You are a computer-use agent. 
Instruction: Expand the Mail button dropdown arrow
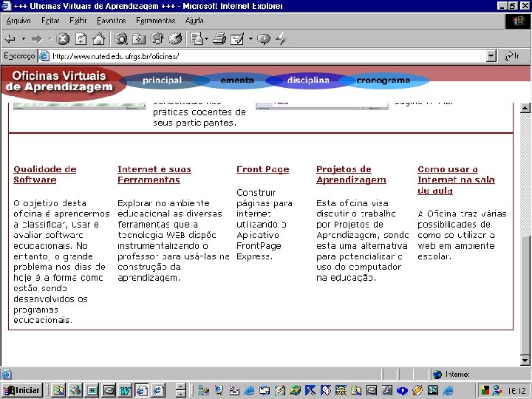207,39
